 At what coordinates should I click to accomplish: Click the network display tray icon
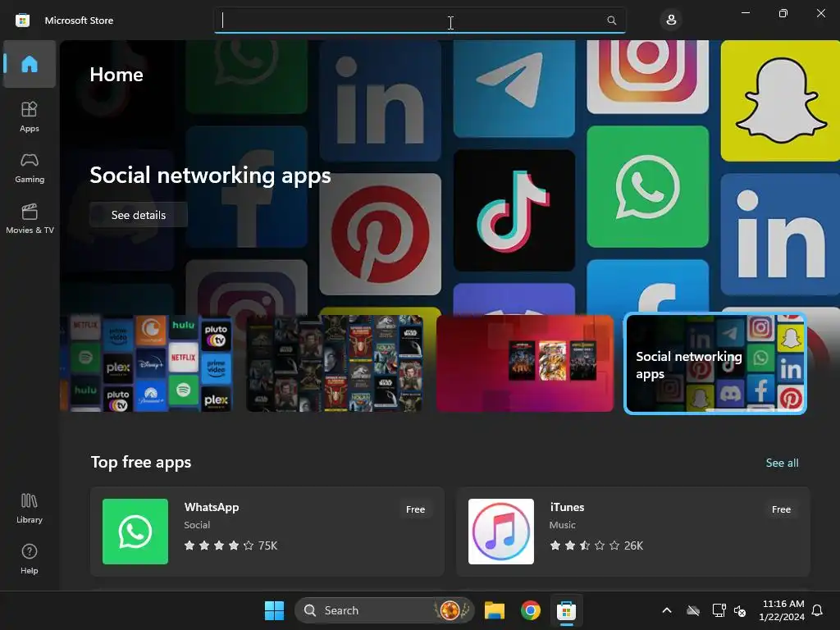click(x=719, y=610)
